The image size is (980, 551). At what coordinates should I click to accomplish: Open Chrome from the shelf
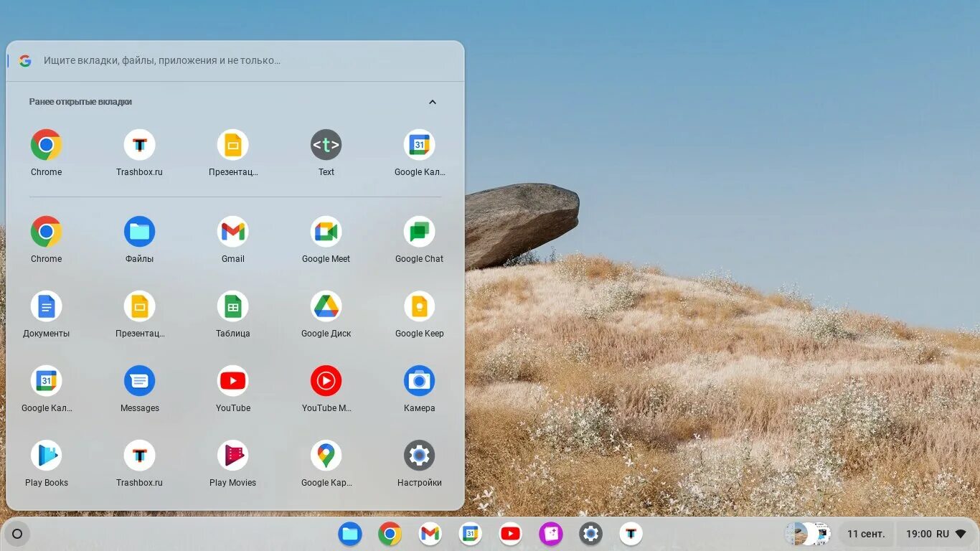coord(390,534)
